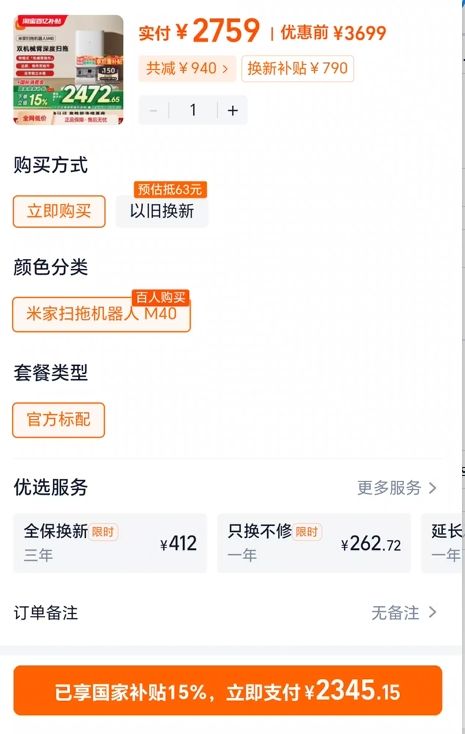Click the chevron beside 无备注
The image size is (465, 734).
(433, 612)
